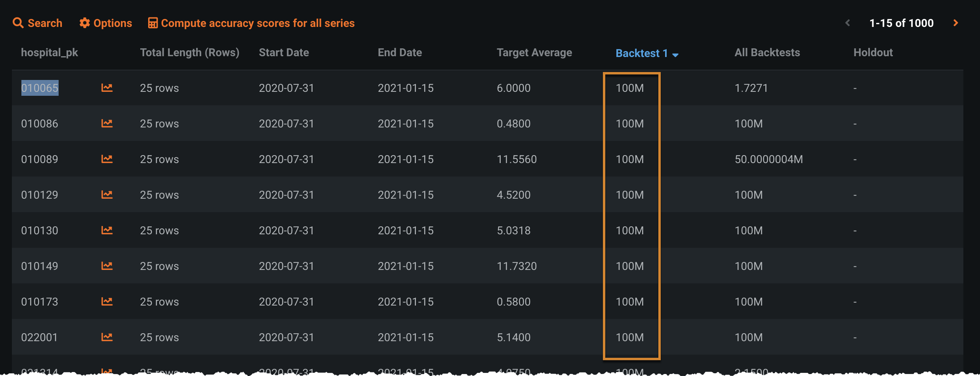Open chart icon for hospital 010149

tap(107, 266)
